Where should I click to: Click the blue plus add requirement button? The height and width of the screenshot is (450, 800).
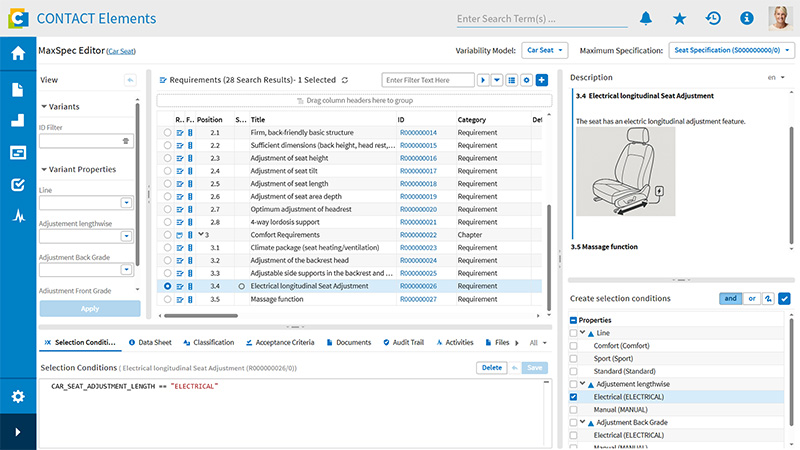coord(542,80)
